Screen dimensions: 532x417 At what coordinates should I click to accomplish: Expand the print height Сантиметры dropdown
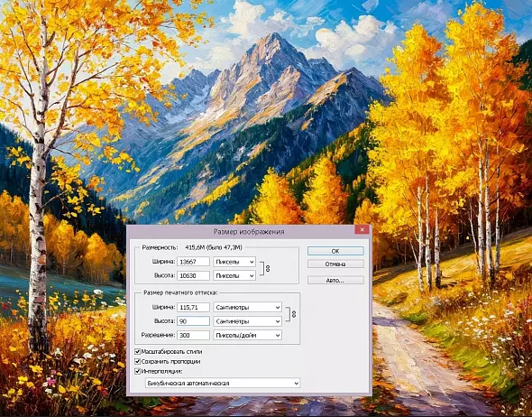click(248, 321)
